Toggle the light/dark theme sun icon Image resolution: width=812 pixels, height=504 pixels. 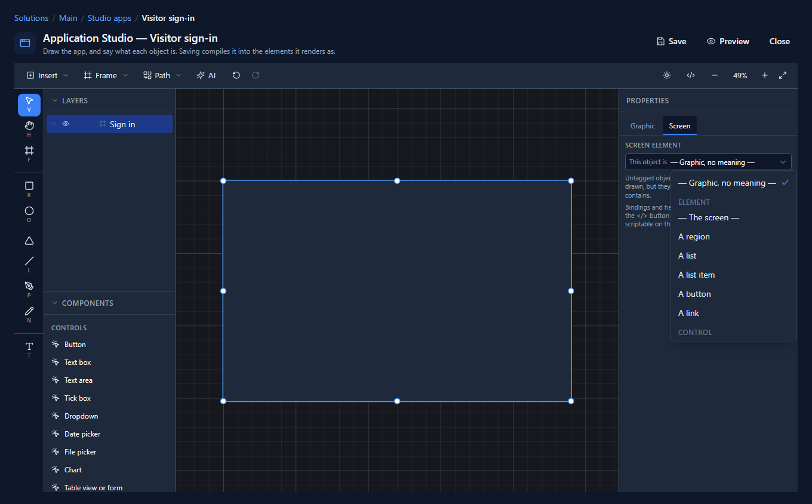[667, 75]
